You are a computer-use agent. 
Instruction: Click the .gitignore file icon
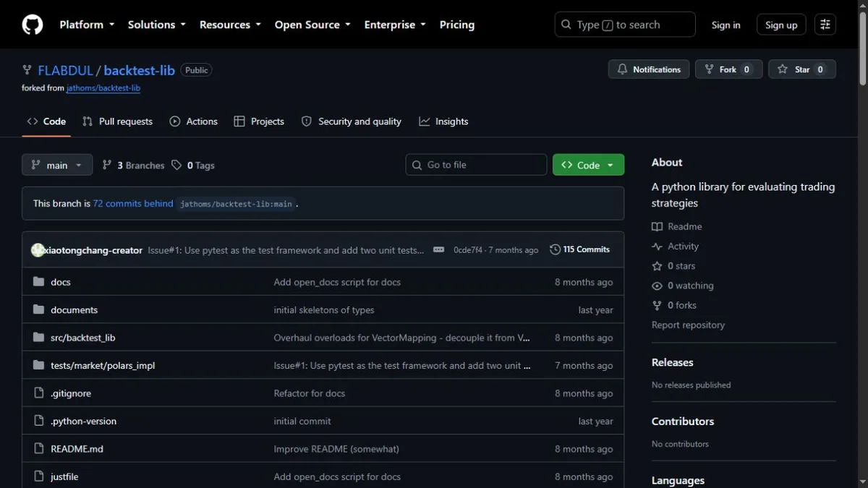click(39, 393)
